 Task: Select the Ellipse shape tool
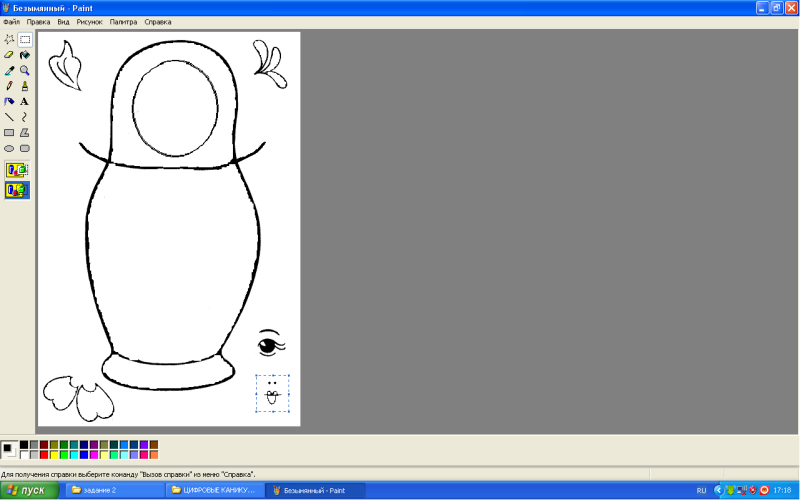pos(9,148)
